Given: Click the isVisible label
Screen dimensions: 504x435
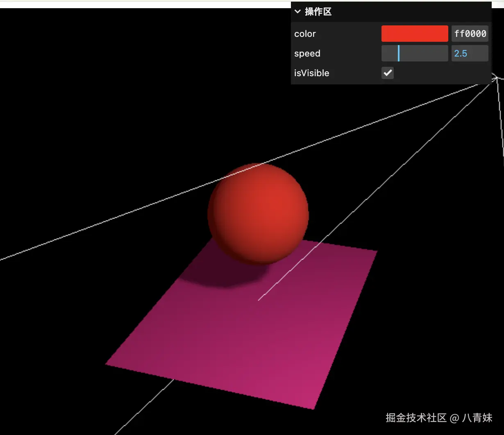Looking at the screenshot, I should pyautogui.click(x=312, y=73).
